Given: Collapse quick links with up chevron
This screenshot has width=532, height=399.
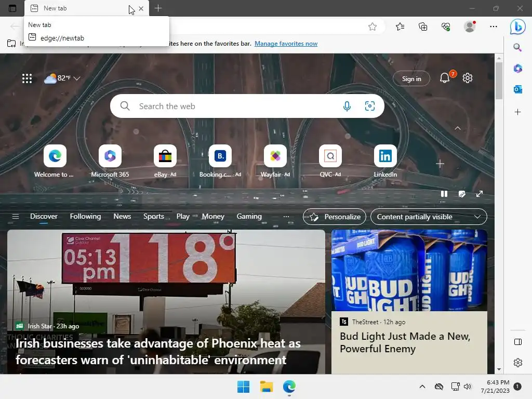Looking at the screenshot, I should coord(457,128).
